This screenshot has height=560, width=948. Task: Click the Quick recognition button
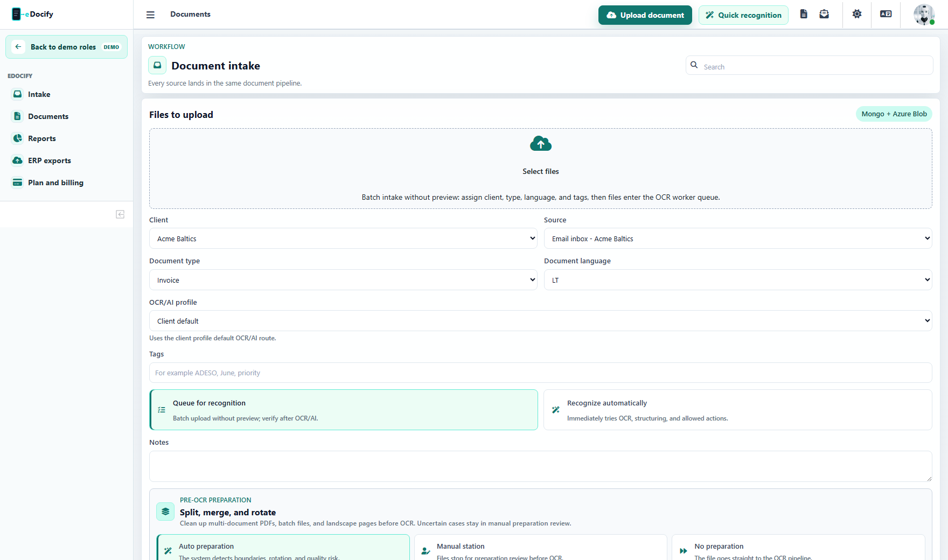point(743,15)
